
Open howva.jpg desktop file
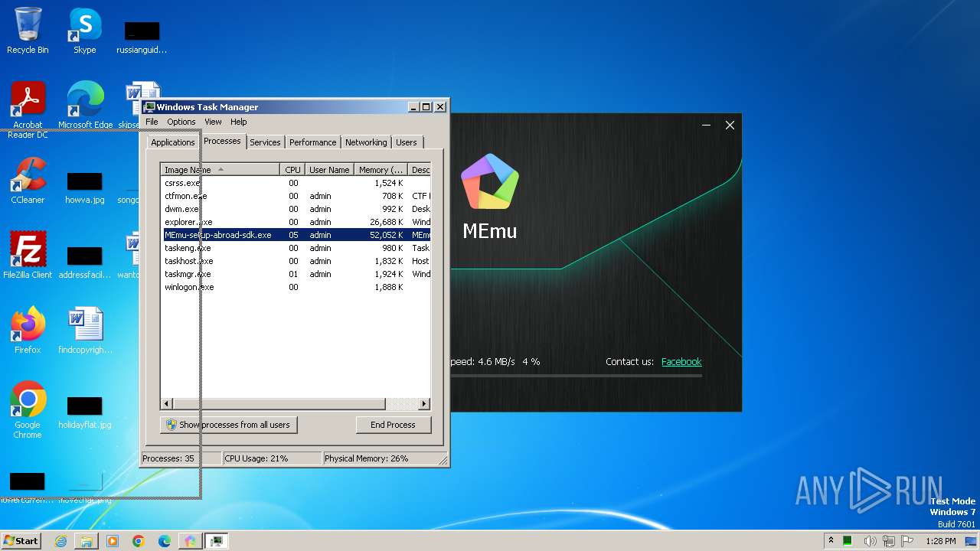pyautogui.click(x=85, y=188)
